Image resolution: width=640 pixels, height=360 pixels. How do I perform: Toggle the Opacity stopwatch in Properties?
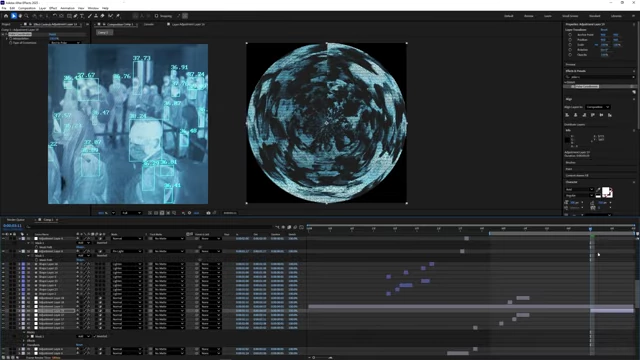point(570,54)
